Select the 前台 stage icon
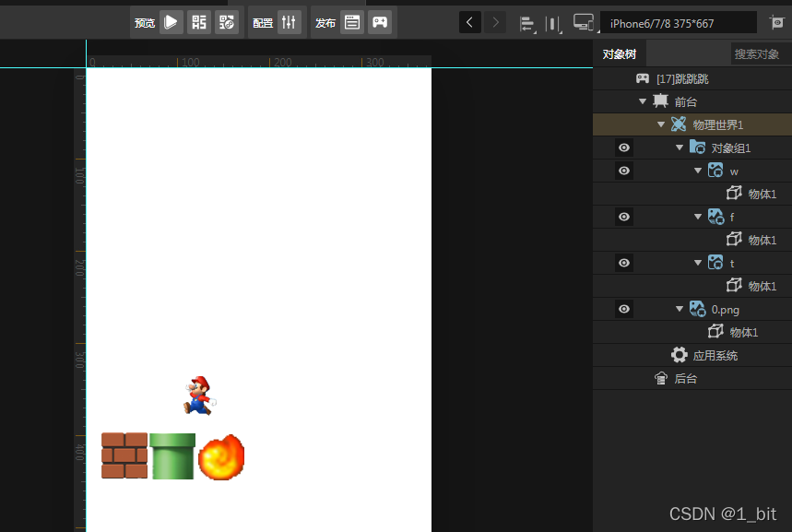 660,101
